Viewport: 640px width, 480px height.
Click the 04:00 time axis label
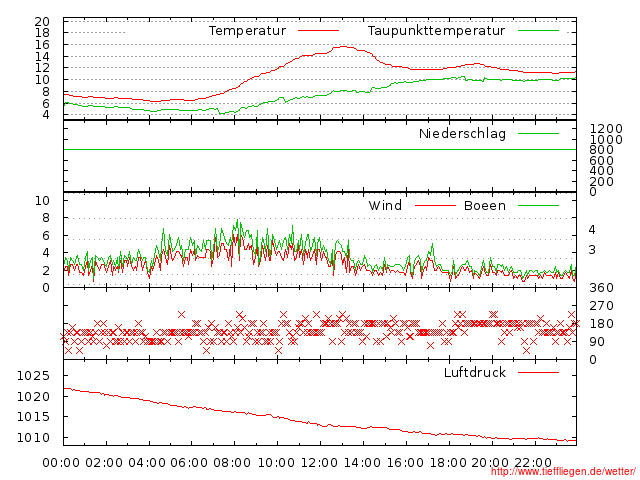147,463
